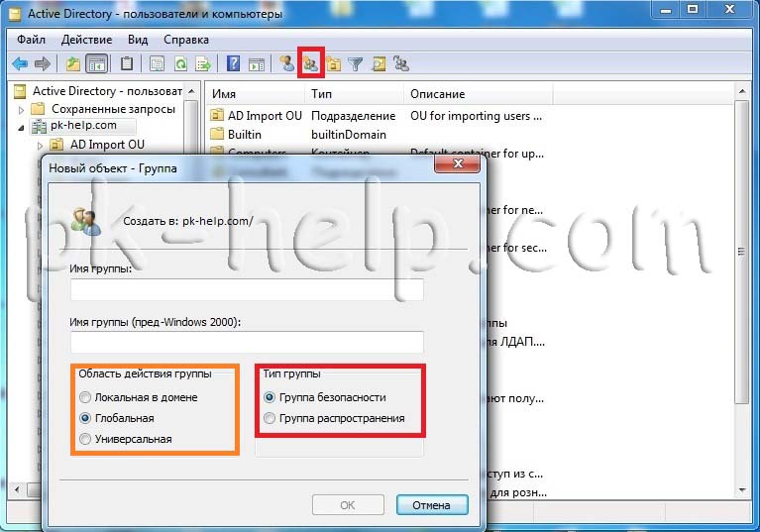Click the Отмена button
This screenshot has height=532, width=760.
pos(432,505)
